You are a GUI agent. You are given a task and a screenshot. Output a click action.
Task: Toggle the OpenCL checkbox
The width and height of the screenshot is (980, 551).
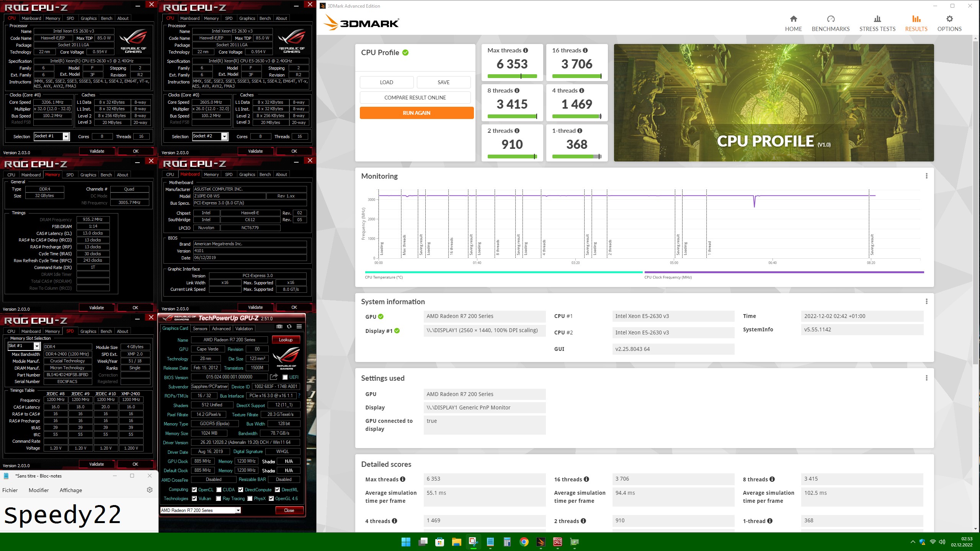(194, 490)
